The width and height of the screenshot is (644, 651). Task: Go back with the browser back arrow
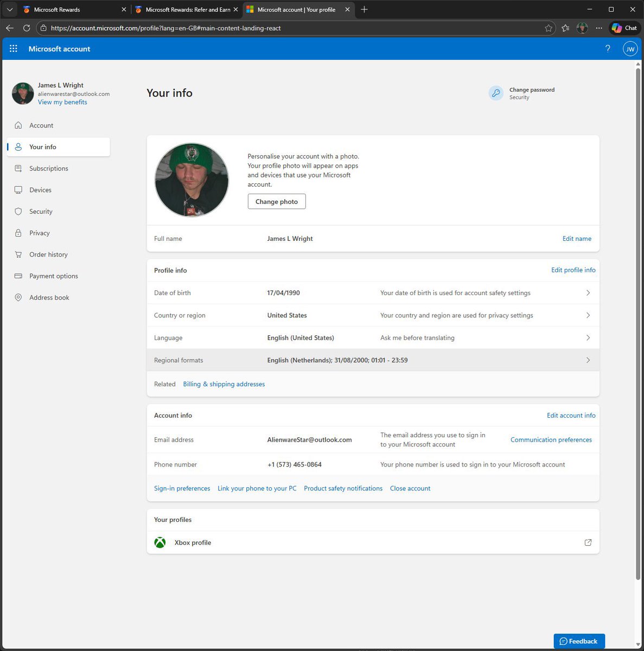pyautogui.click(x=10, y=28)
